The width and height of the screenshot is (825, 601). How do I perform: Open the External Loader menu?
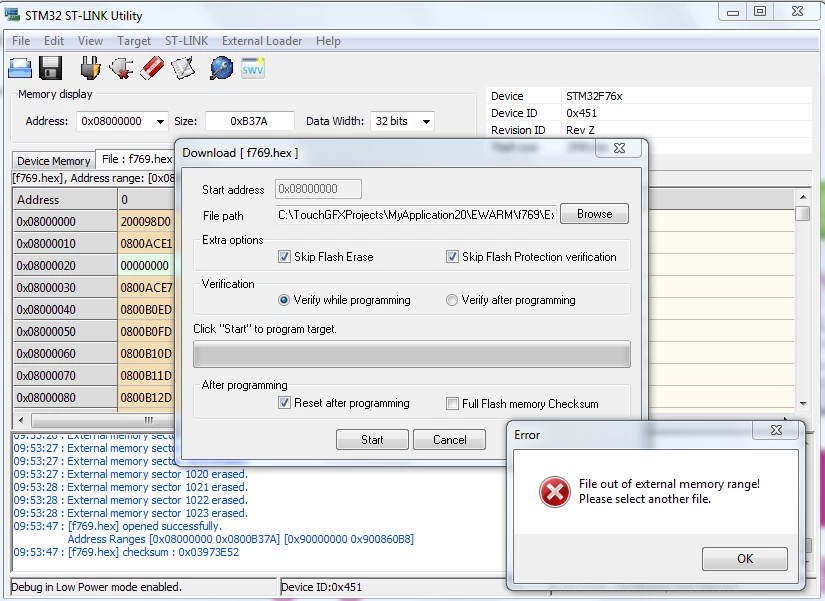[262, 41]
